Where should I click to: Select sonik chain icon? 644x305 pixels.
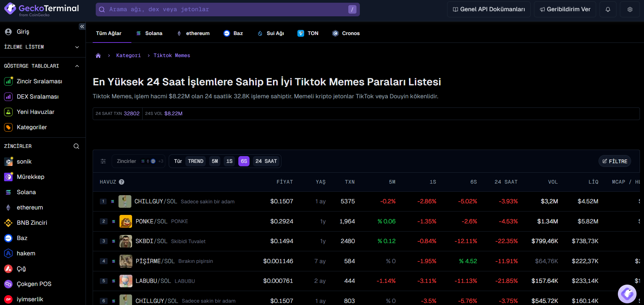pos(8,162)
